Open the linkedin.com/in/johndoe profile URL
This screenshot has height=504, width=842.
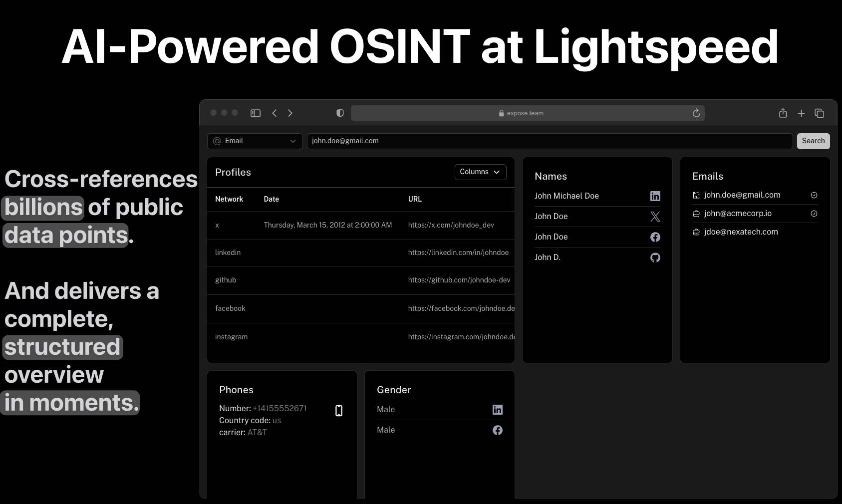click(458, 252)
